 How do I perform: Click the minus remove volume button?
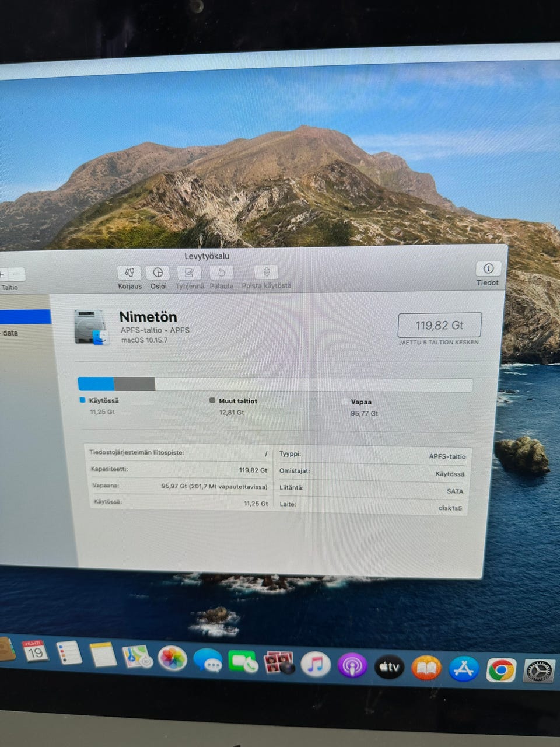[17, 274]
